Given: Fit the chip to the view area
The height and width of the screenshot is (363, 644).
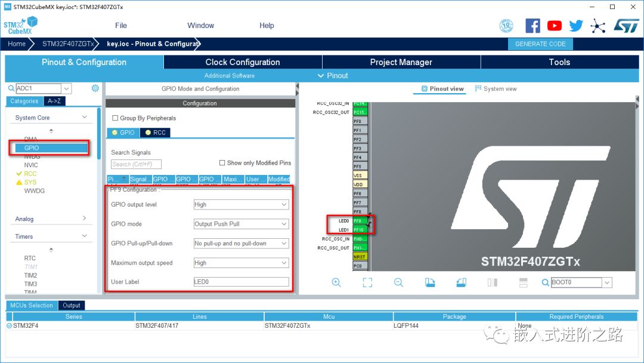Looking at the screenshot, I should (367, 282).
